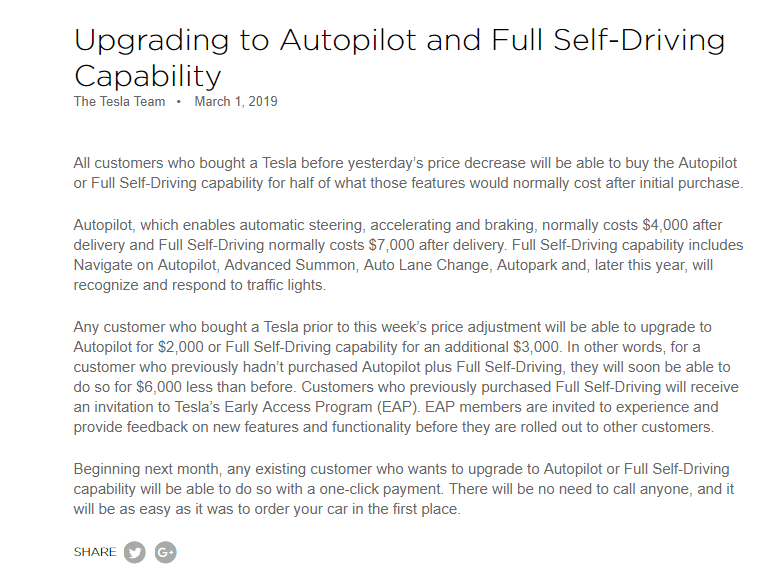
Task: Click the phrase 'recognize and respond to traffic lights'
Action: (x=198, y=285)
